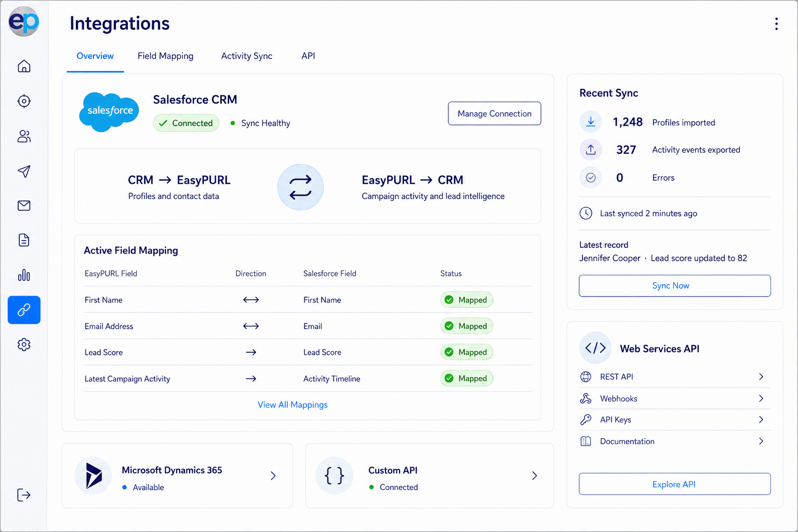
Task: Click the REST API globe icon
Action: click(586, 377)
